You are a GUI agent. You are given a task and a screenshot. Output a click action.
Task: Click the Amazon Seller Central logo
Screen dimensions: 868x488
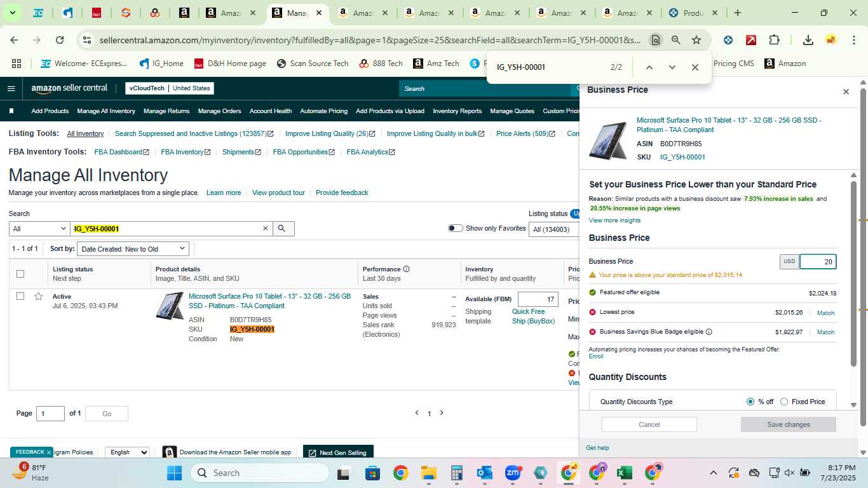(69, 88)
